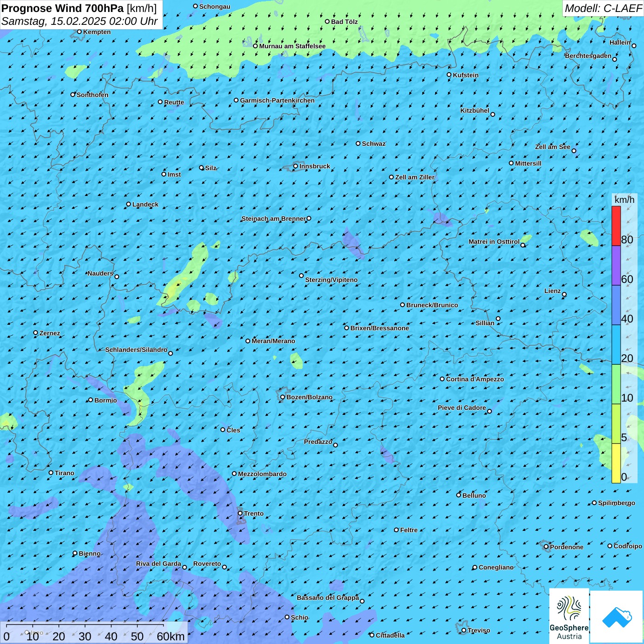Click the Codroipo city label
Viewport: 644px width, 644px height.
pyautogui.click(x=628, y=546)
